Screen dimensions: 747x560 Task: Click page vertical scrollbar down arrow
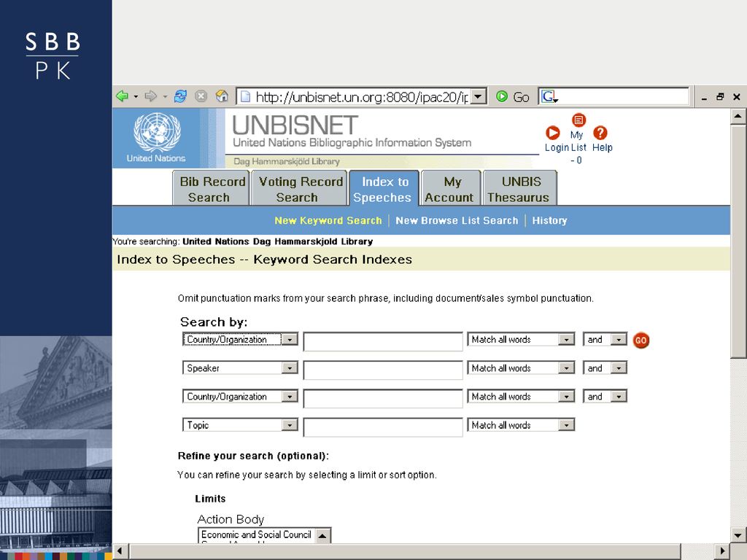[738, 535]
